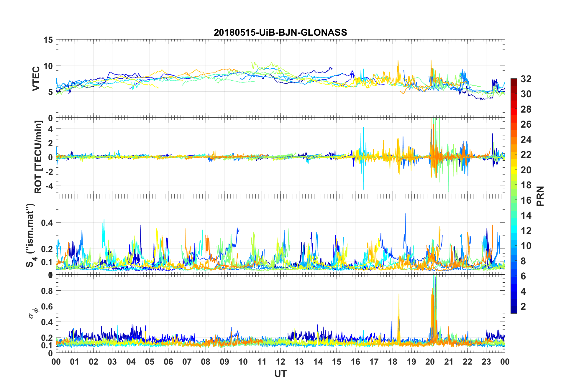The image size is (561, 392).
Task: Click VTEC axis tick label 10
Action: point(48,66)
